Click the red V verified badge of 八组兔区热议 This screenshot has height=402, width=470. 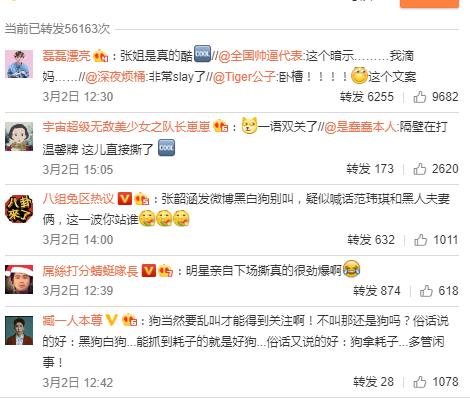(x=125, y=199)
